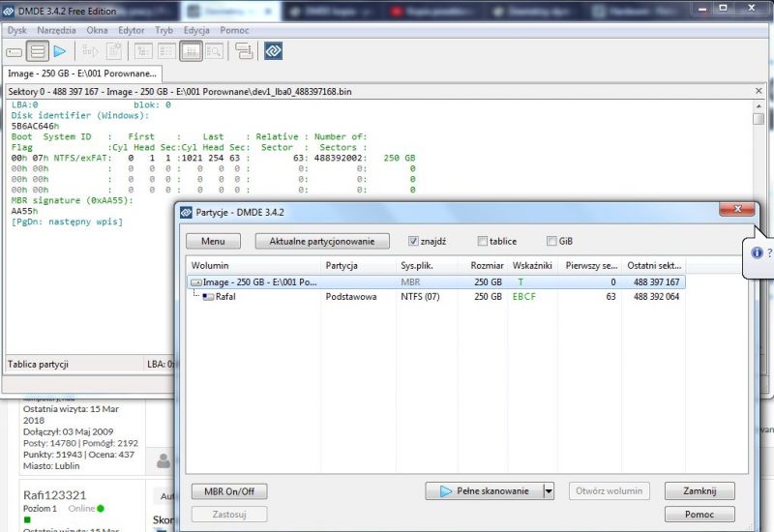Click the MBR On/Off button

(x=229, y=491)
